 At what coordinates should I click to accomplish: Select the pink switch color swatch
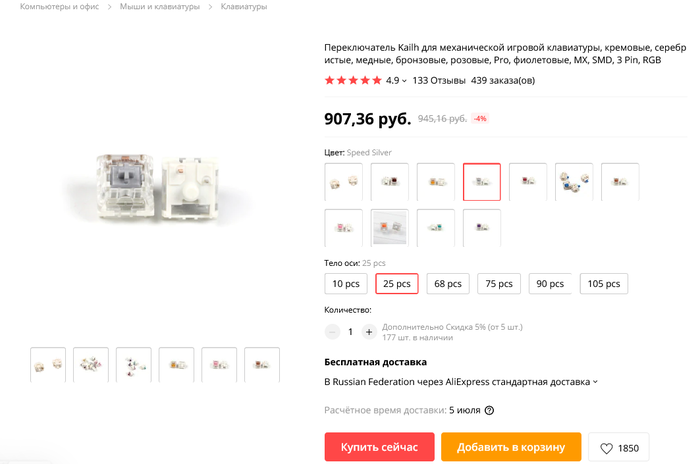pyautogui.click(x=343, y=227)
